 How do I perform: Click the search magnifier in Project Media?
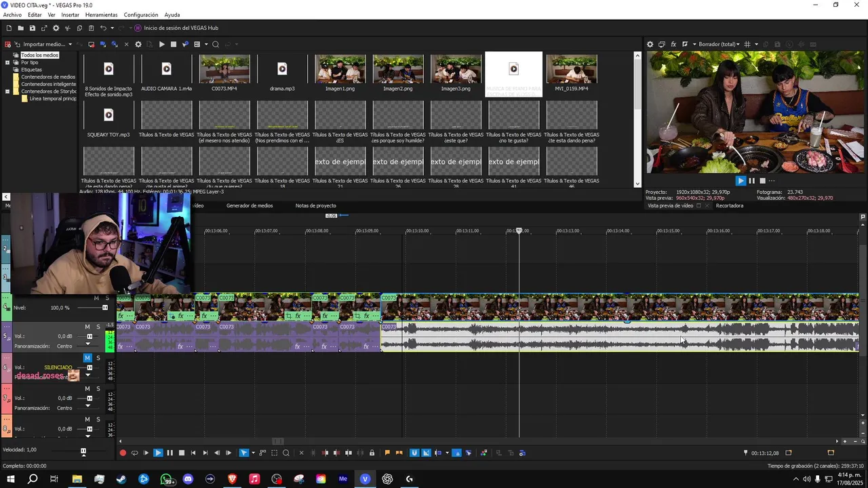(x=216, y=44)
